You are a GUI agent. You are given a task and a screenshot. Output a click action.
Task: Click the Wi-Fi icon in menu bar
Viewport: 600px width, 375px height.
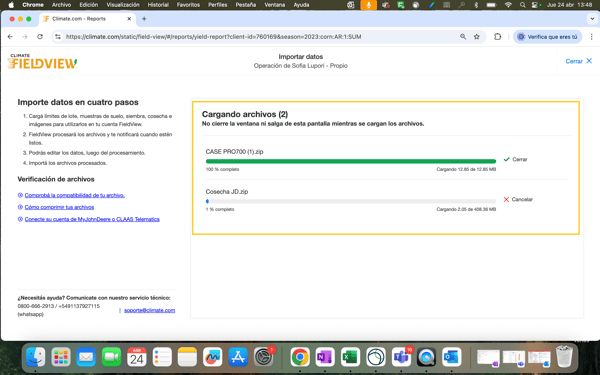click(x=508, y=5)
